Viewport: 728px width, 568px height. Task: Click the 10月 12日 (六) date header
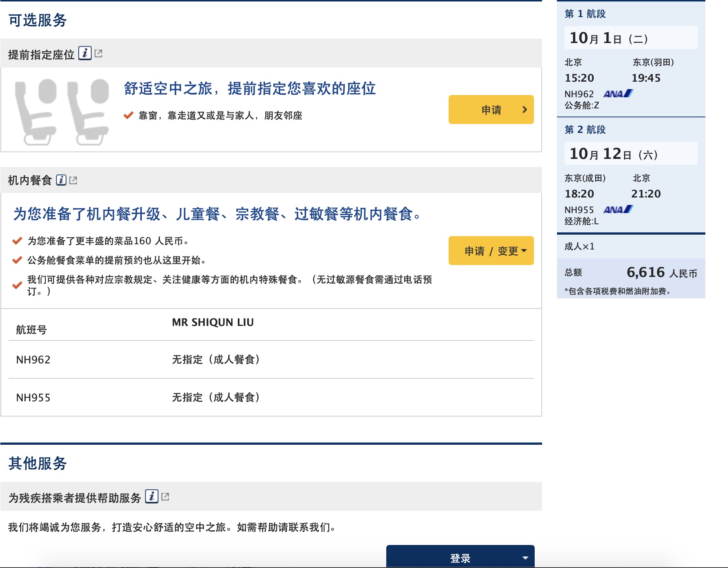pyautogui.click(x=631, y=153)
